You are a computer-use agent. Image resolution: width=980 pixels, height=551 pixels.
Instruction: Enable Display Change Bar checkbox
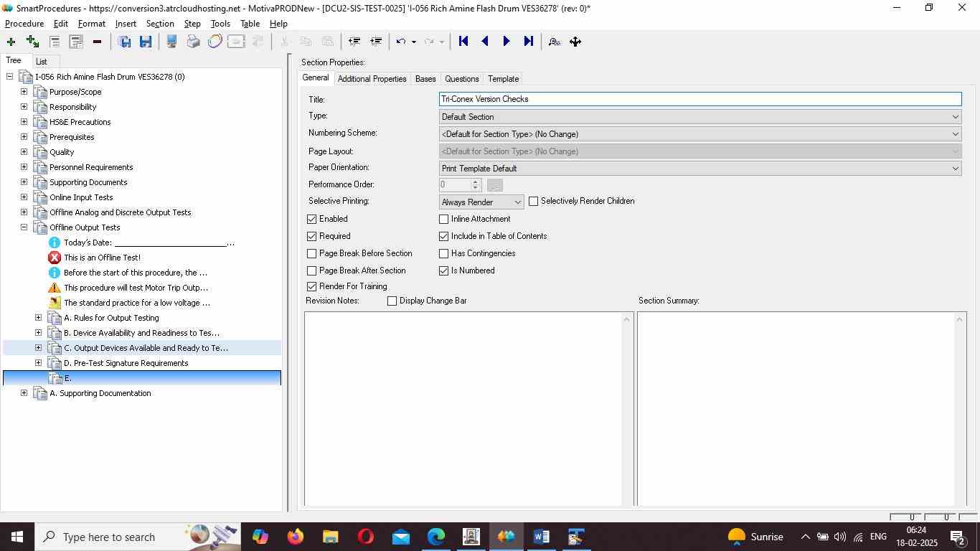click(x=392, y=301)
